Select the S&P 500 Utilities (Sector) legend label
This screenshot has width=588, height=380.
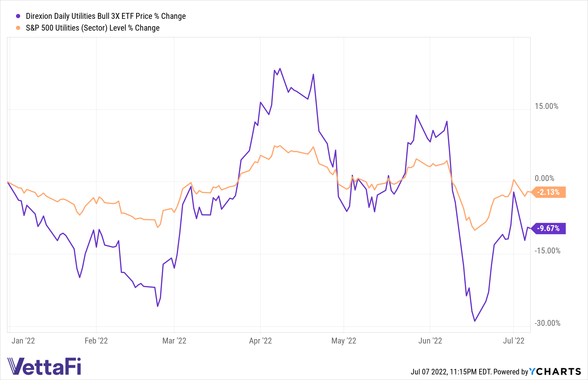coord(93,28)
